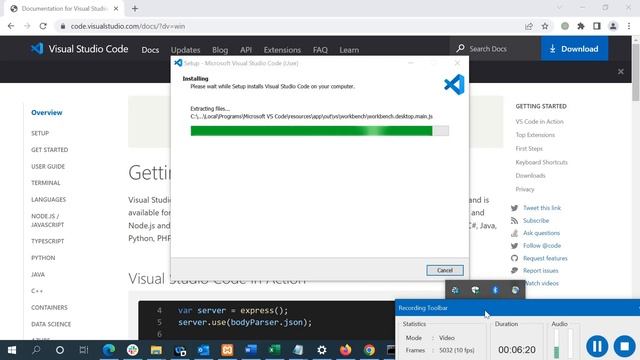Viewport: 640px width, 360px height.
Task: Expand the LANGUAGES section in sidebar
Action: click(48, 200)
